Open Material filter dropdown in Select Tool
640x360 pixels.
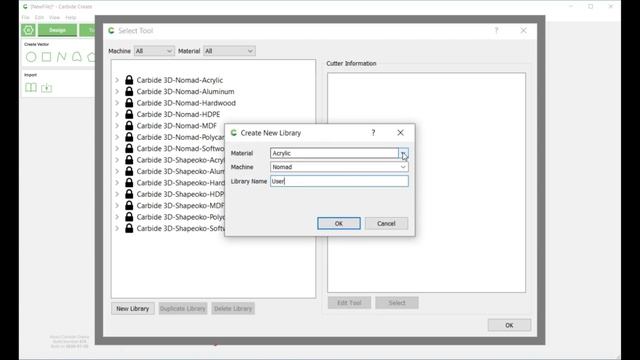tap(229, 51)
